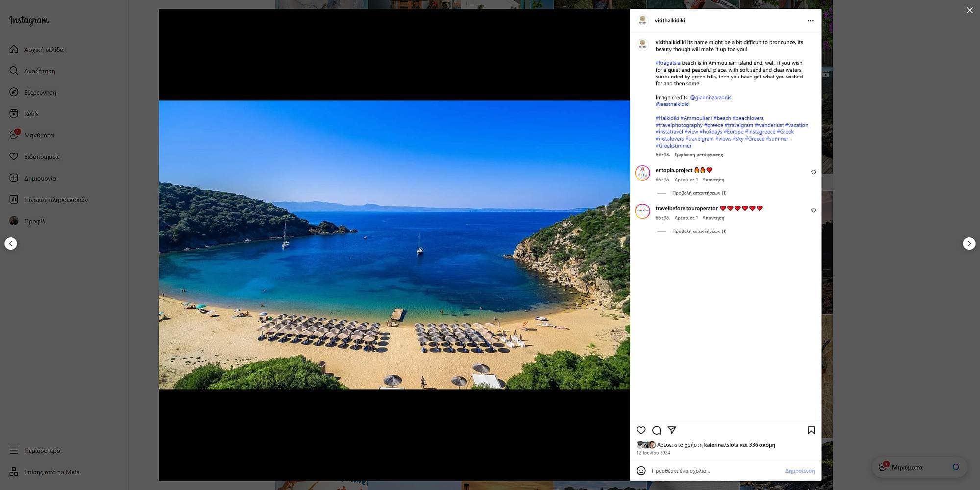The image size is (980, 490).
Task: Open the three-dot more options menu
Action: [810, 21]
